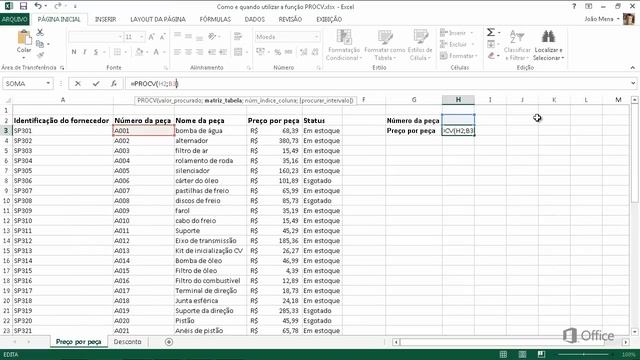Image resolution: width=640 pixels, height=360 pixels.
Task: Apply percent style to the cell
Action: [x=278, y=52]
